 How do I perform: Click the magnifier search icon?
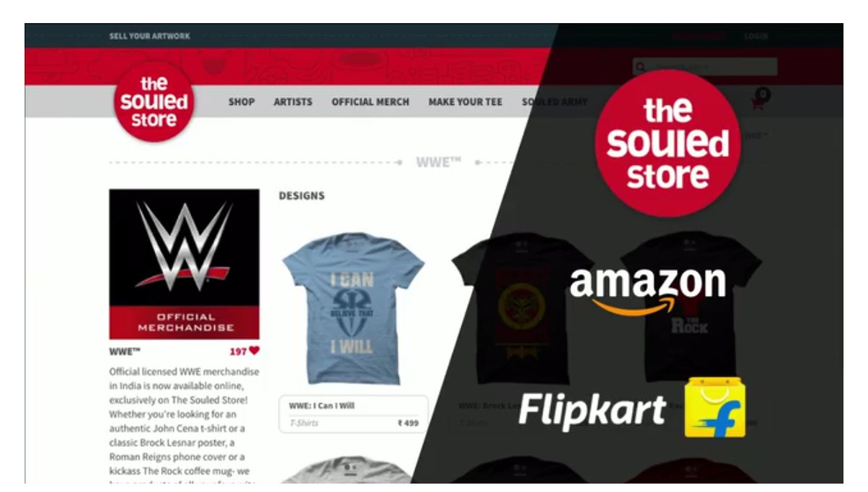(641, 67)
